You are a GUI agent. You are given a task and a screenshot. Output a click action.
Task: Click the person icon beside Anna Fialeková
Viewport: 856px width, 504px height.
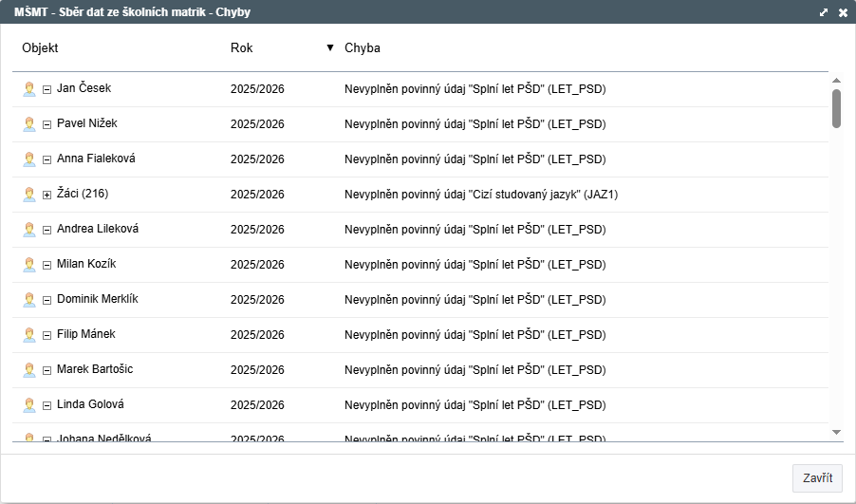[x=29, y=159]
